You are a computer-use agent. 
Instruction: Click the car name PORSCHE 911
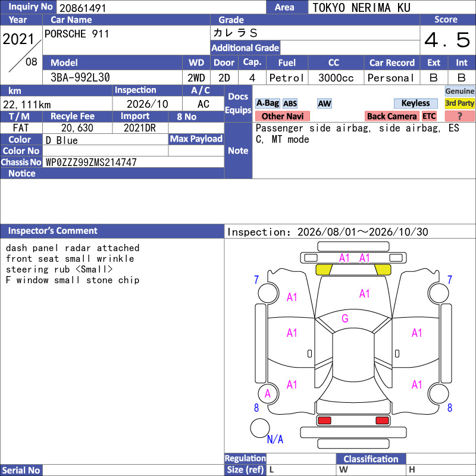(77, 34)
